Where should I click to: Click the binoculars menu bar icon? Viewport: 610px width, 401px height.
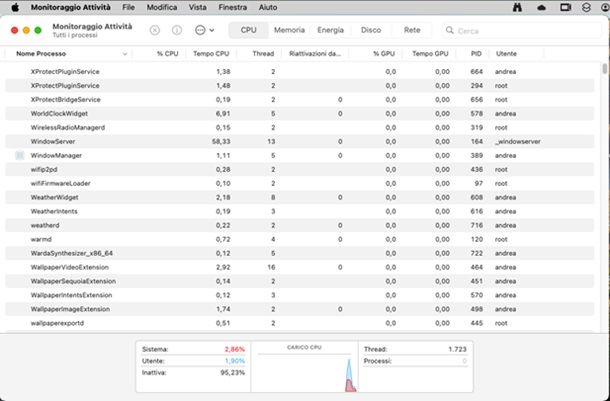point(517,7)
